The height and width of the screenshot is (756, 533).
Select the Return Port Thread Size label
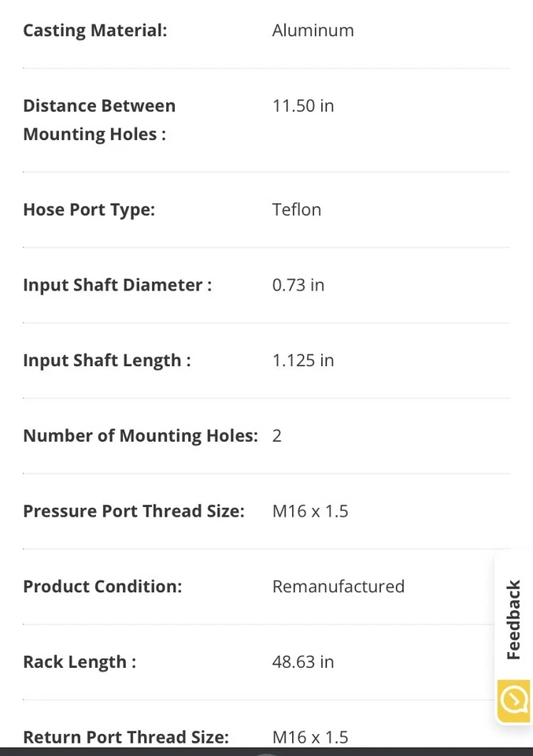[126, 737]
